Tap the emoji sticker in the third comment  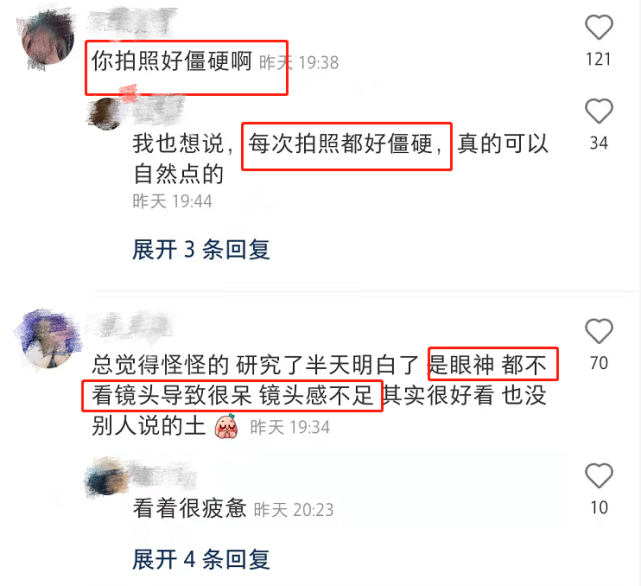(x=227, y=426)
